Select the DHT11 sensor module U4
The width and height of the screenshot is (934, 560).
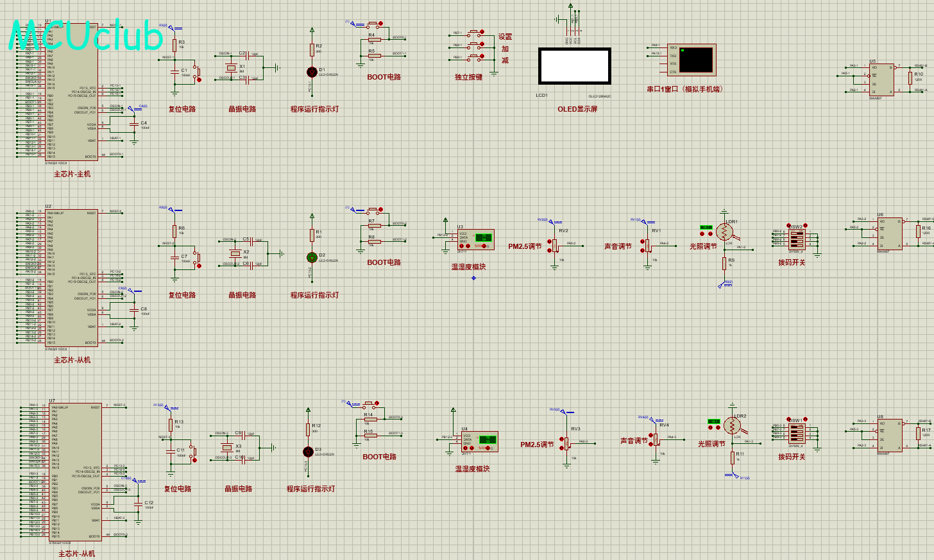tap(479, 441)
